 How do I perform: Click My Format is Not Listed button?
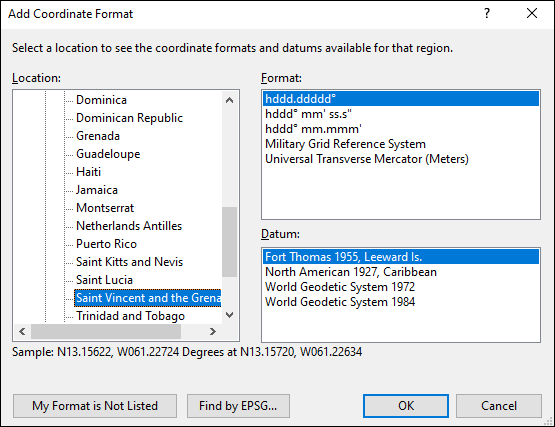pos(95,406)
